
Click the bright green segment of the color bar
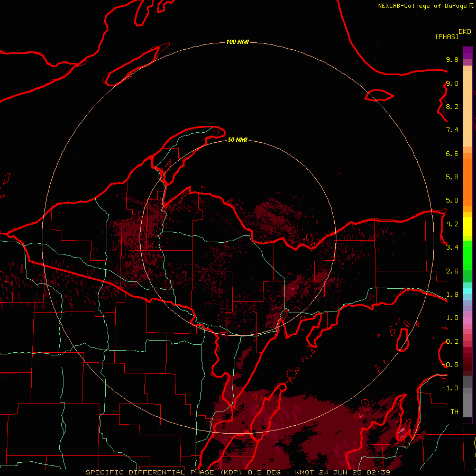point(467,255)
